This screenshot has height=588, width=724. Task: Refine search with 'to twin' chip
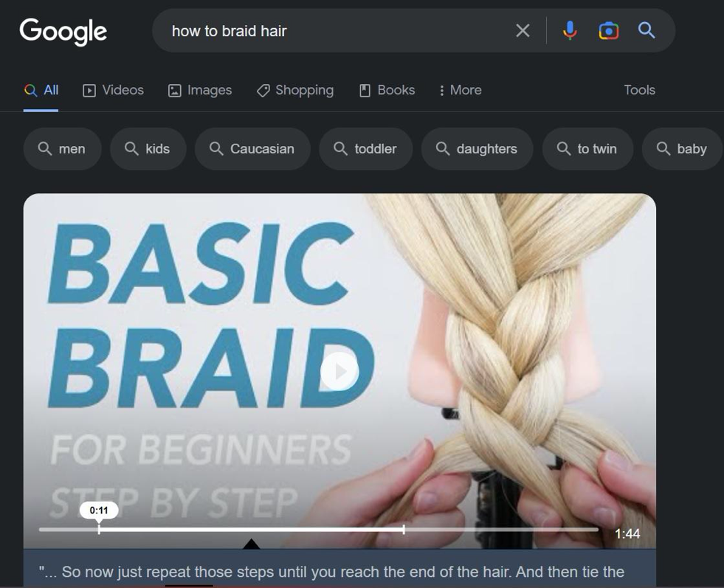tap(587, 148)
